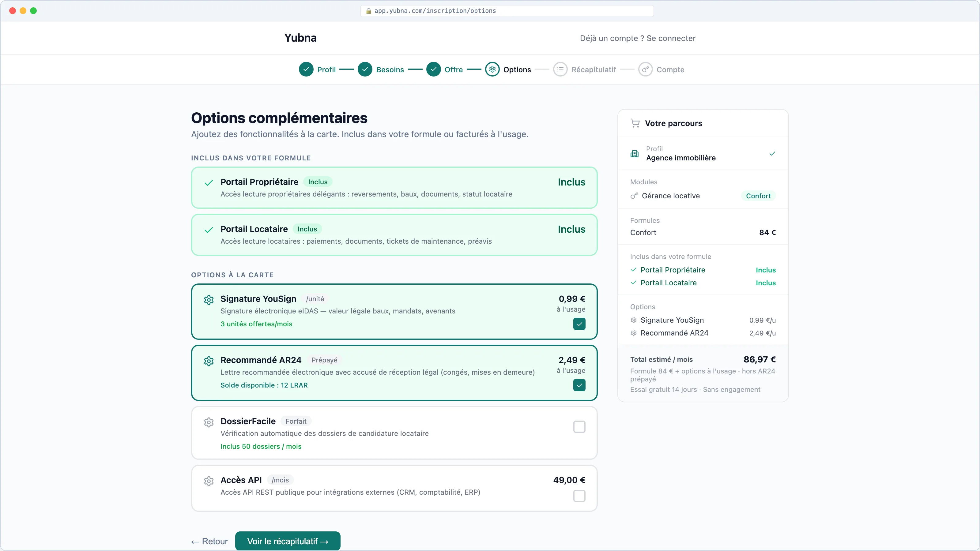Click the Prépayé tag on Recommandé AR24
This screenshot has width=980, height=551.
[324, 360]
